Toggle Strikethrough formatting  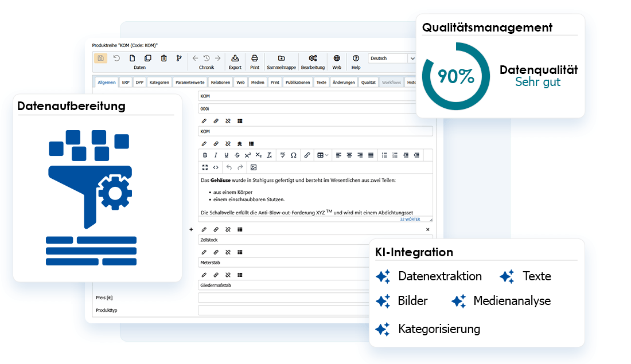(x=237, y=155)
